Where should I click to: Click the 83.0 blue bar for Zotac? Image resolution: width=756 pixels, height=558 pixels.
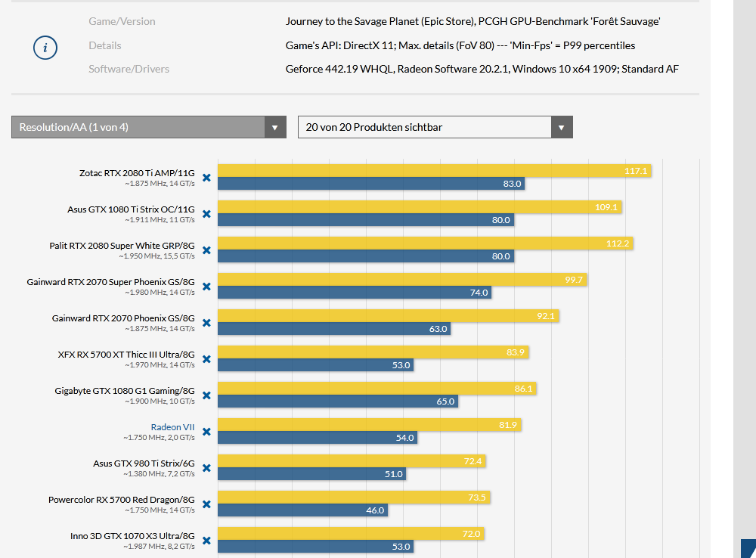click(371, 184)
